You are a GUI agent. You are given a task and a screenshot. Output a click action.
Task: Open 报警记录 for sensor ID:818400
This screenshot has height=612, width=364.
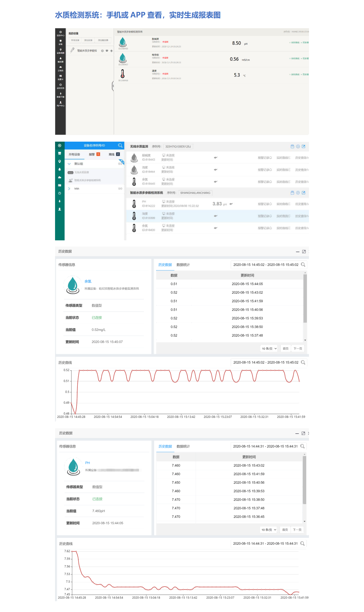pyautogui.click(x=265, y=228)
